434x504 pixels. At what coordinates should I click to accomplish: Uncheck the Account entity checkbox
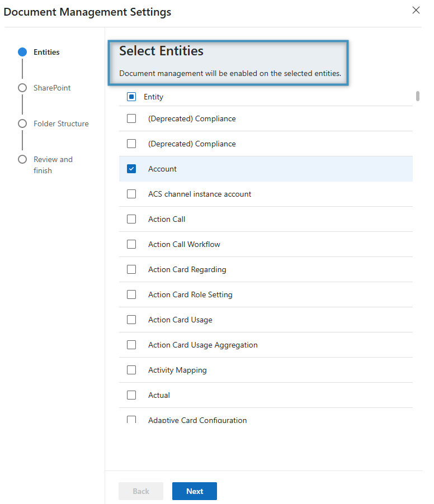coord(131,169)
